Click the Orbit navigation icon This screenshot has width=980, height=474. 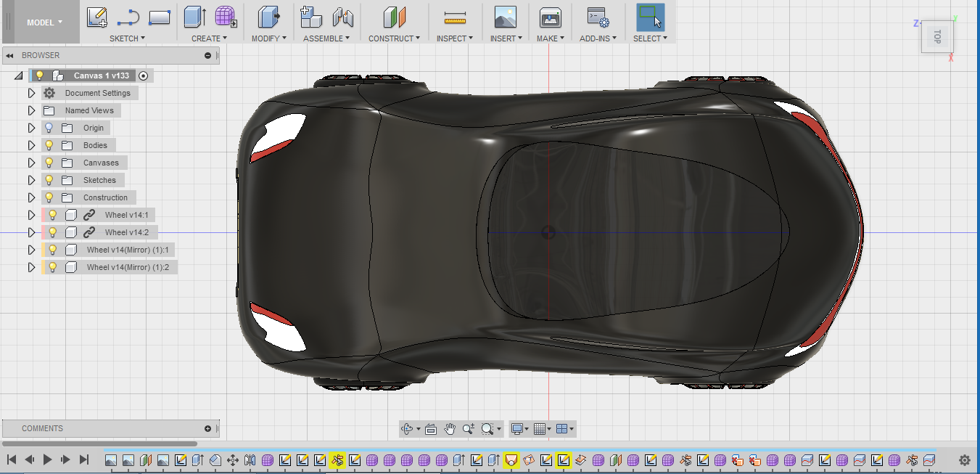point(408,429)
